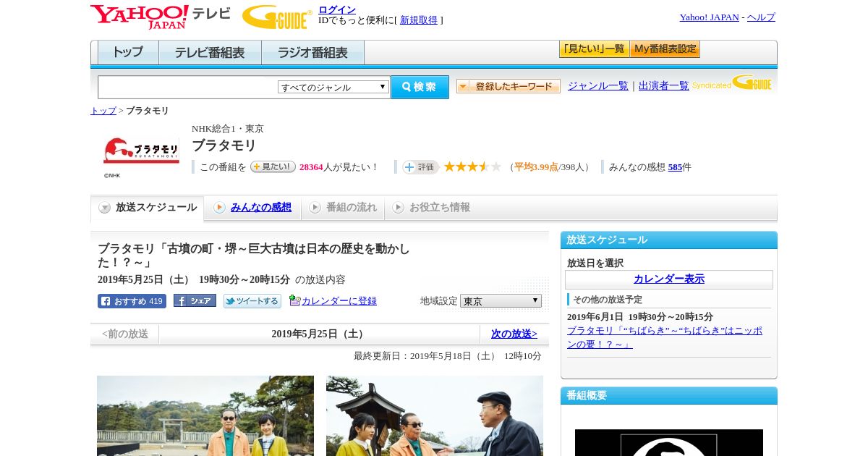
Task: Click the 2019年6月1日 19時30分 schedule text
Action: pyautogui.click(x=640, y=317)
